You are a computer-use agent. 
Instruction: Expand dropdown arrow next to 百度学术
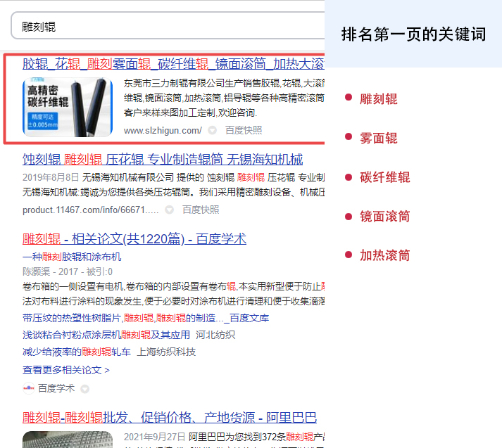pyautogui.click(x=85, y=389)
